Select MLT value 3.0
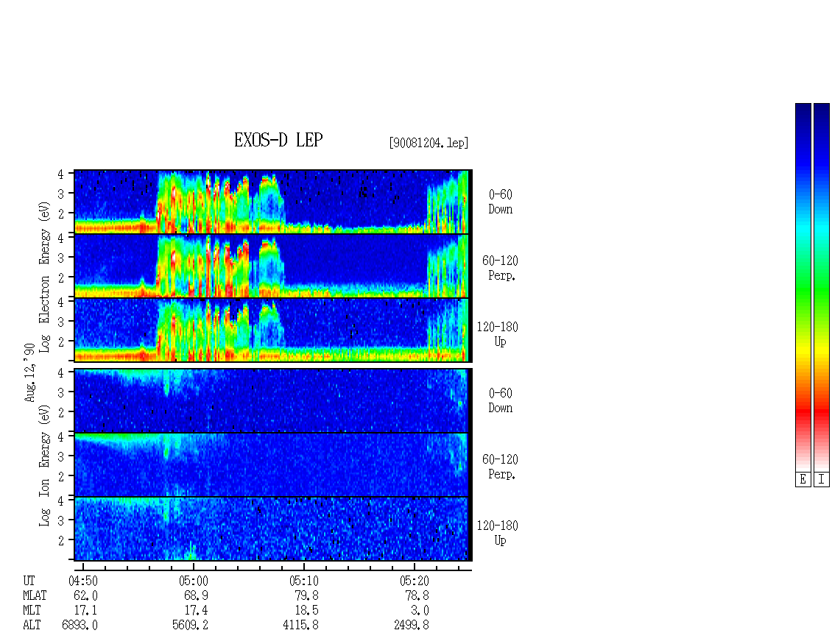 click(420, 610)
